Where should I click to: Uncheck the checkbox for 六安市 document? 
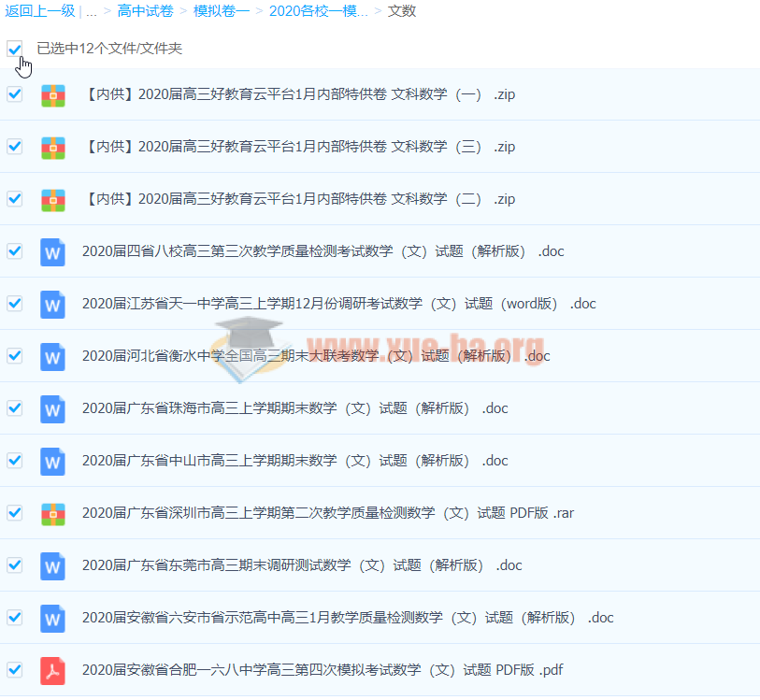coord(15,617)
